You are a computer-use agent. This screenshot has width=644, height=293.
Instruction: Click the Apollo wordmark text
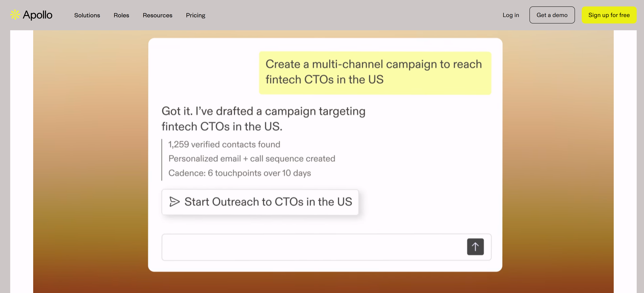click(x=37, y=15)
